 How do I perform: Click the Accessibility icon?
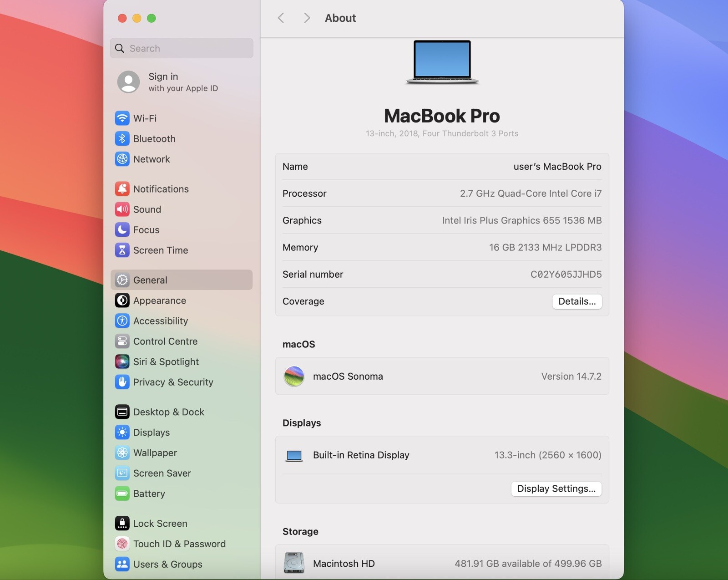tap(122, 321)
